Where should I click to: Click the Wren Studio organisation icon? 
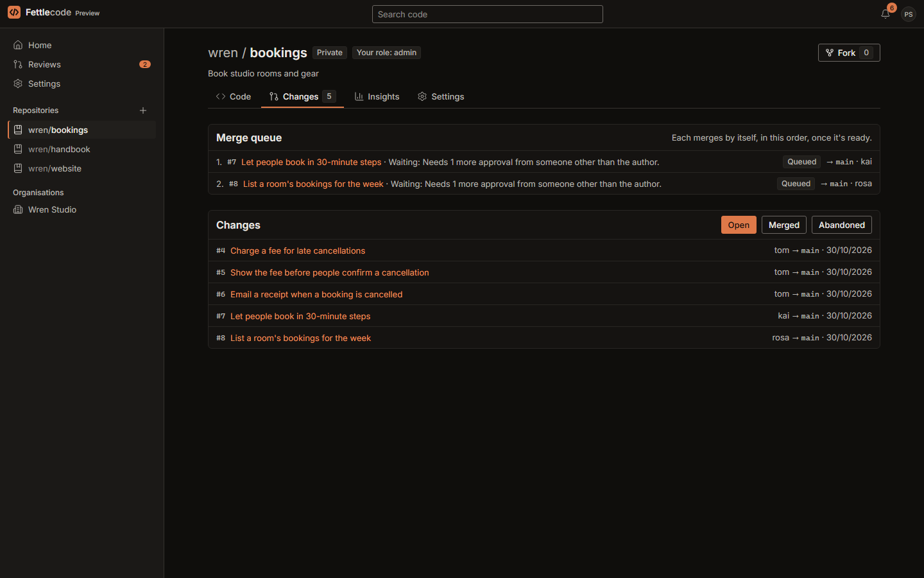click(18, 209)
